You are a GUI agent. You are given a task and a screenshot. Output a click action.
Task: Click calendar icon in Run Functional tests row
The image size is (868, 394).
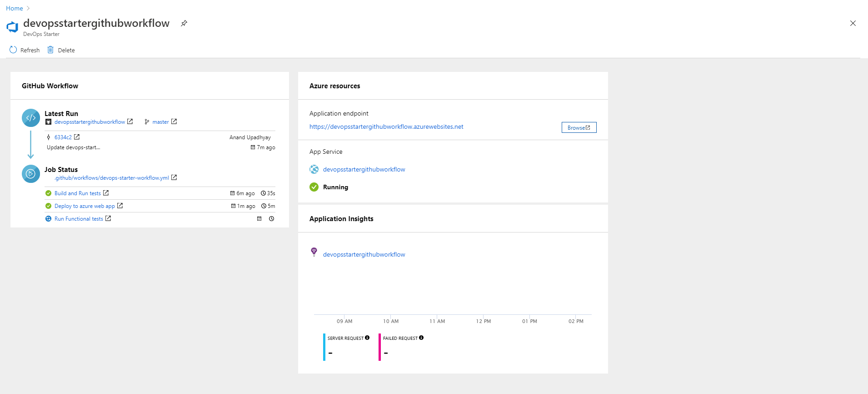pyautogui.click(x=259, y=219)
